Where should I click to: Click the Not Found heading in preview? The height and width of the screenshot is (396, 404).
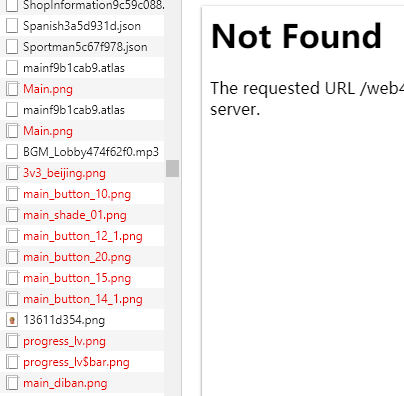pyautogui.click(x=296, y=36)
